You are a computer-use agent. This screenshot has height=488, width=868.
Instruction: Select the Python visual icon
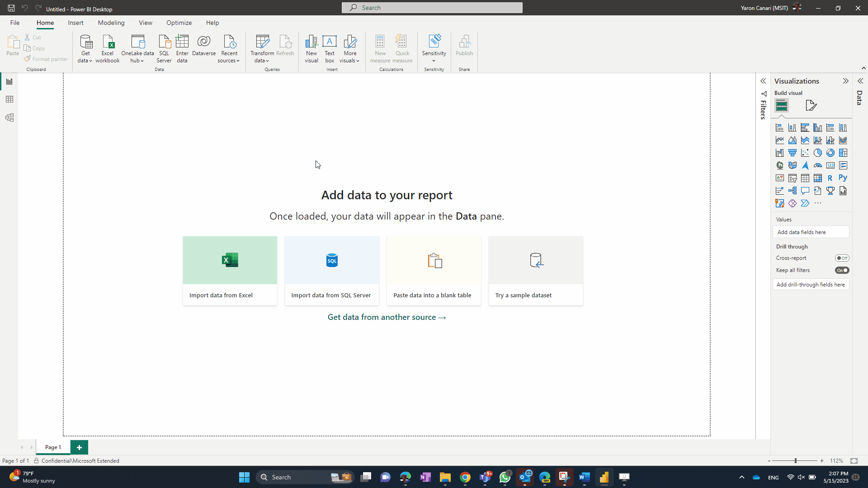point(843,178)
